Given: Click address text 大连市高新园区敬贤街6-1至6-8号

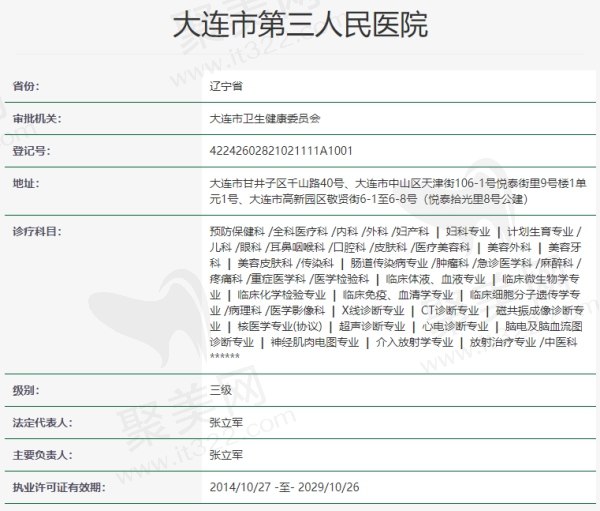Looking at the screenshot, I should (333, 199).
